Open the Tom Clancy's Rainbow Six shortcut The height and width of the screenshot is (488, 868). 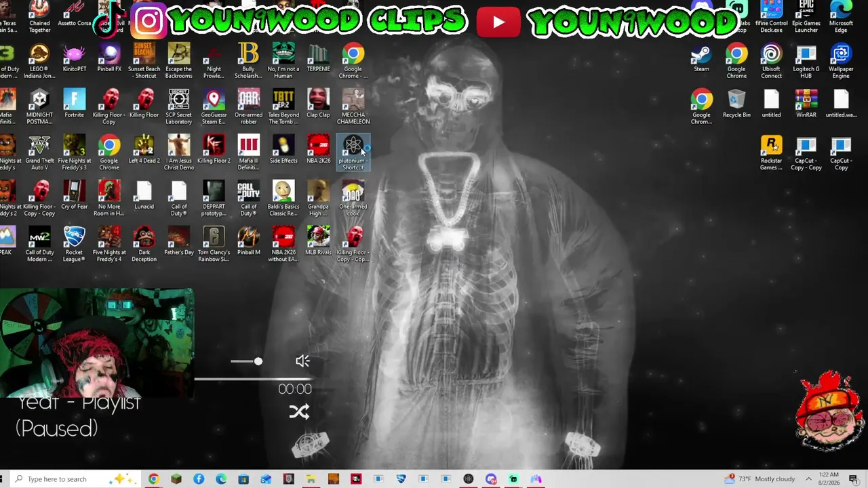coord(214,245)
